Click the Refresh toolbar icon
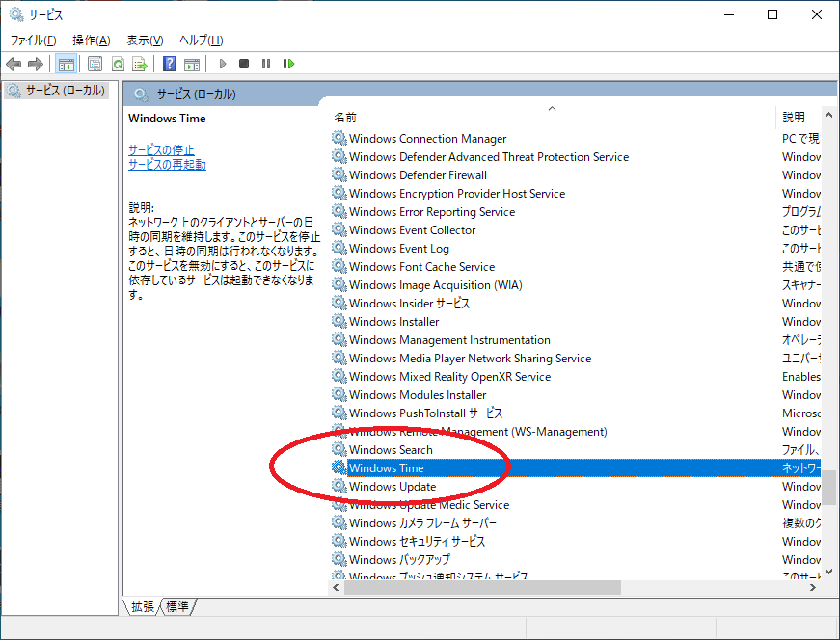Screen dimensions: 840x640 tap(117, 64)
